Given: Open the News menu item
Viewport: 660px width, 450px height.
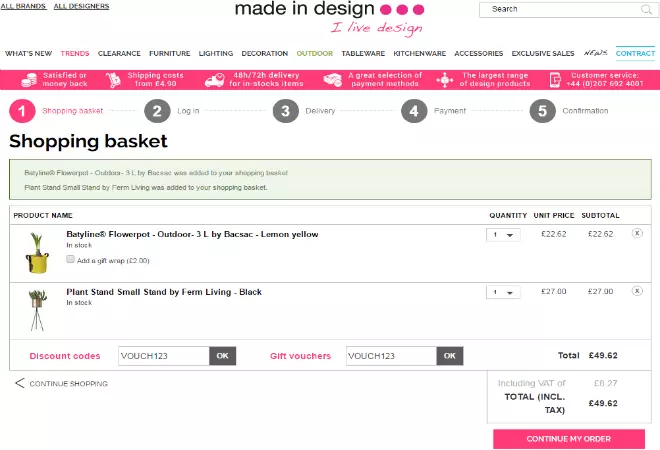Looking at the screenshot, I should tap(595, 53).
